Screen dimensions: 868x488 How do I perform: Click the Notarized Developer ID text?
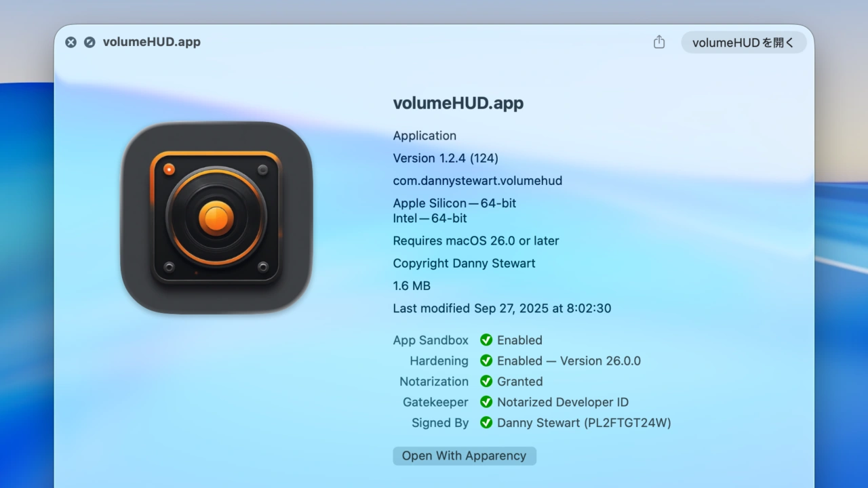pyautogui.click(x=564, y=402)
